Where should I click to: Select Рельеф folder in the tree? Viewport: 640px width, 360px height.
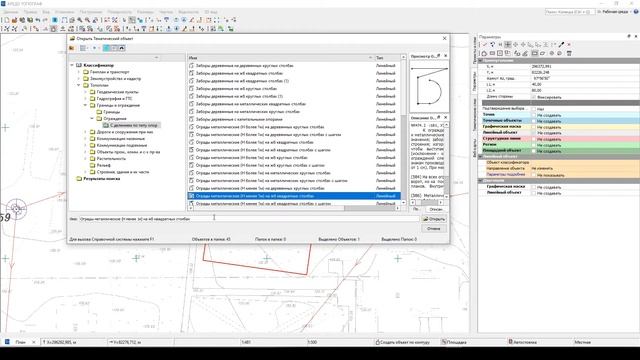[104, 165]
